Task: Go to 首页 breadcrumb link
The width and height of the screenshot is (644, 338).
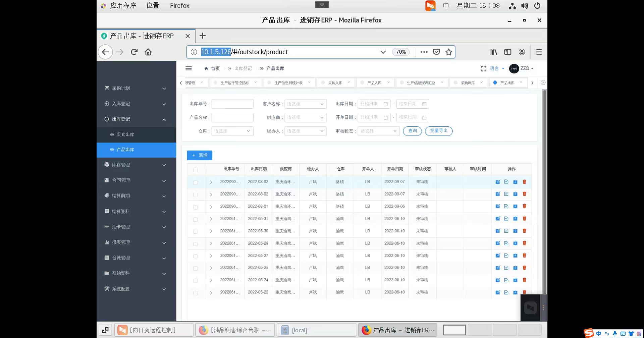Action: pos(212,68)
